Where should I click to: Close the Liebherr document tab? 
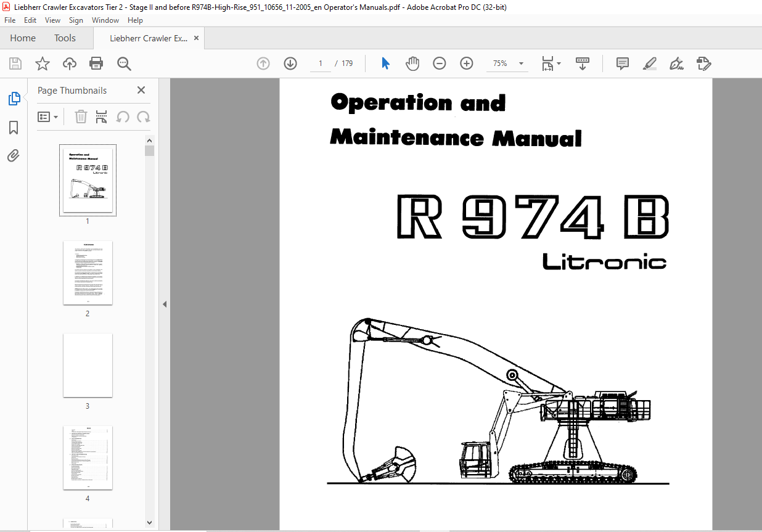coord(197,38)
